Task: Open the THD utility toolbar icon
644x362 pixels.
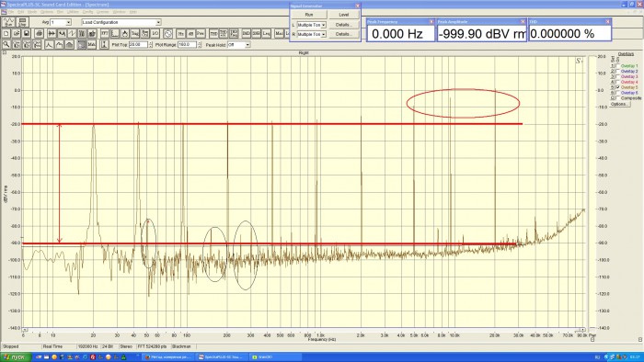Action: pyautogui.click(x=213, y=33)
